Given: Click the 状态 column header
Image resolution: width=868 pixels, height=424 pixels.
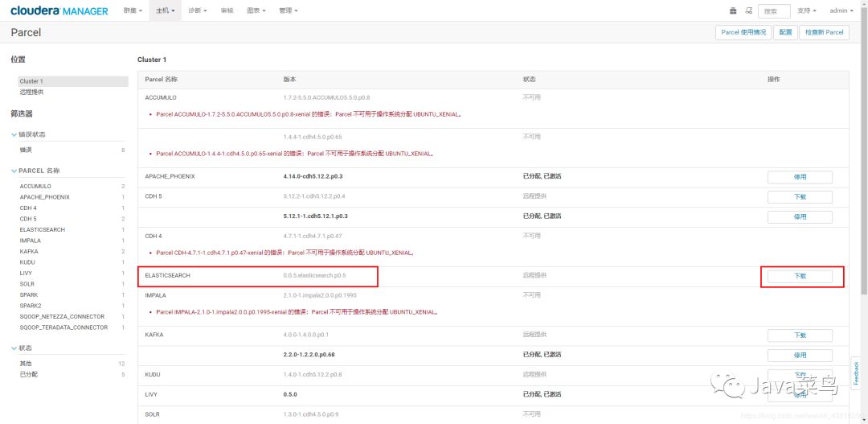Looking at the screenshot, I should [x=529, y=80].
